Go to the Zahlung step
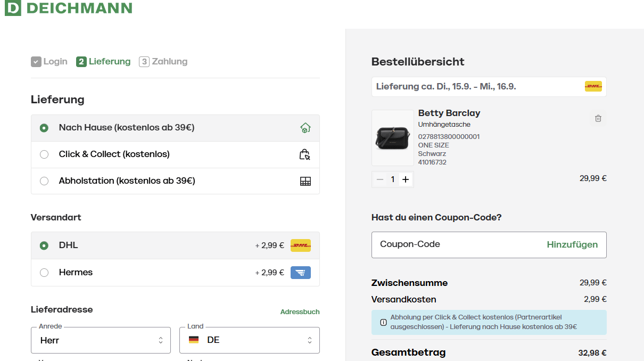Image resolution: width=644 pixels, height=361 pixels. 163,62
